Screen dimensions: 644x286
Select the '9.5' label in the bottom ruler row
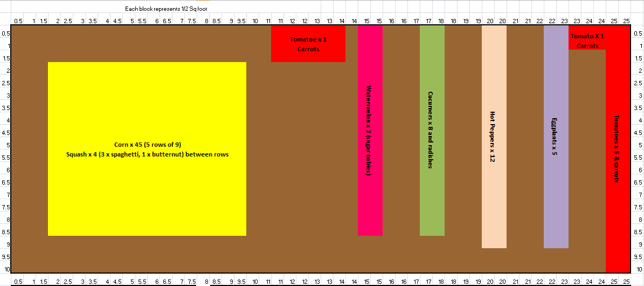[242, 282]
